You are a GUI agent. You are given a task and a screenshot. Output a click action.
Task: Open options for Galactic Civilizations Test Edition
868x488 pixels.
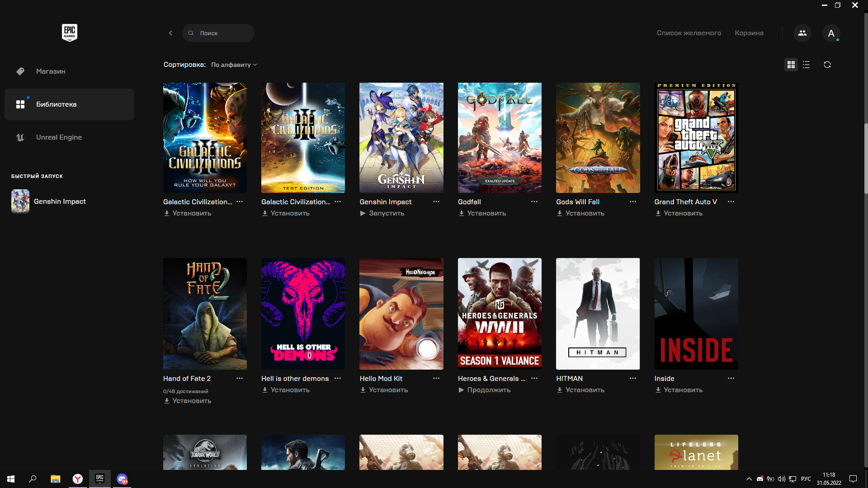[338, 202]
